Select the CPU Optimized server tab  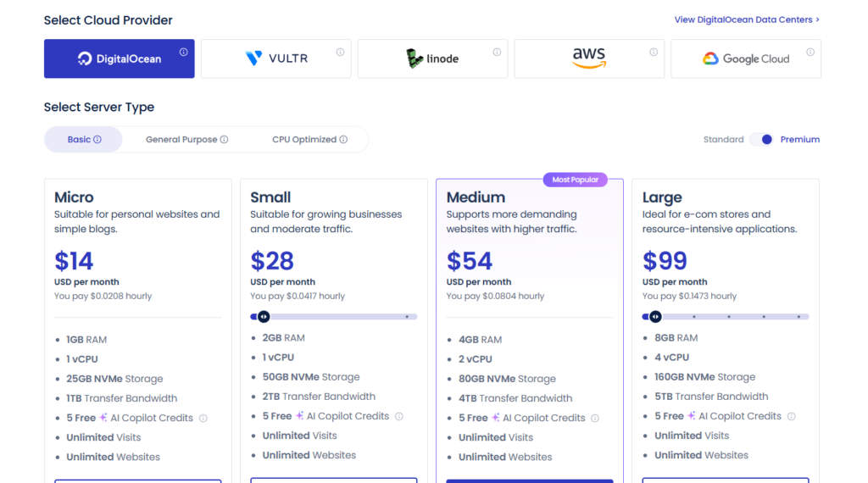coord(309,140)
